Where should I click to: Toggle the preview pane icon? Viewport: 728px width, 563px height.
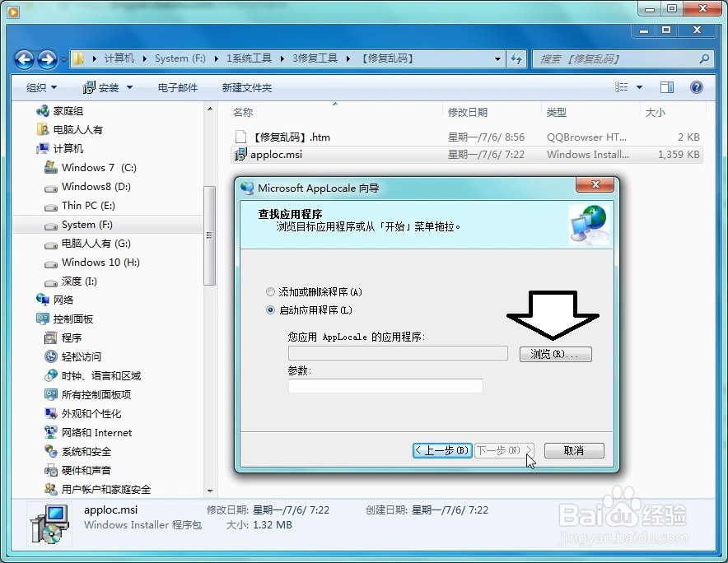(x=667, y=86)
